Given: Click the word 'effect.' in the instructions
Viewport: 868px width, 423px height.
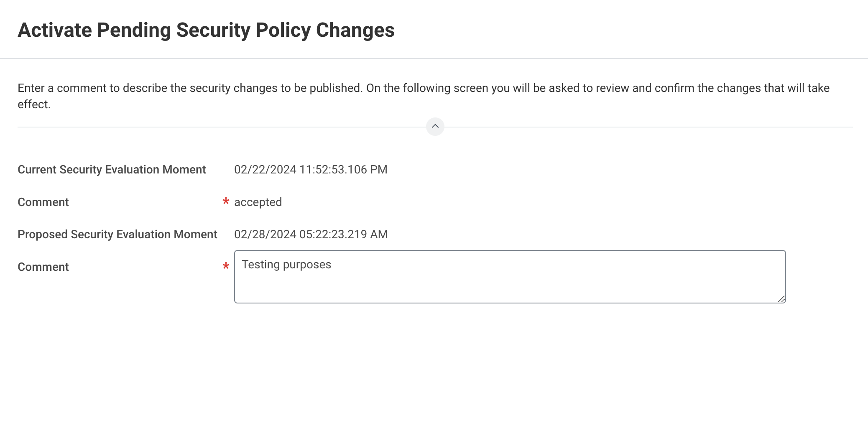Looking at the screenshot, I should [34, 104].
